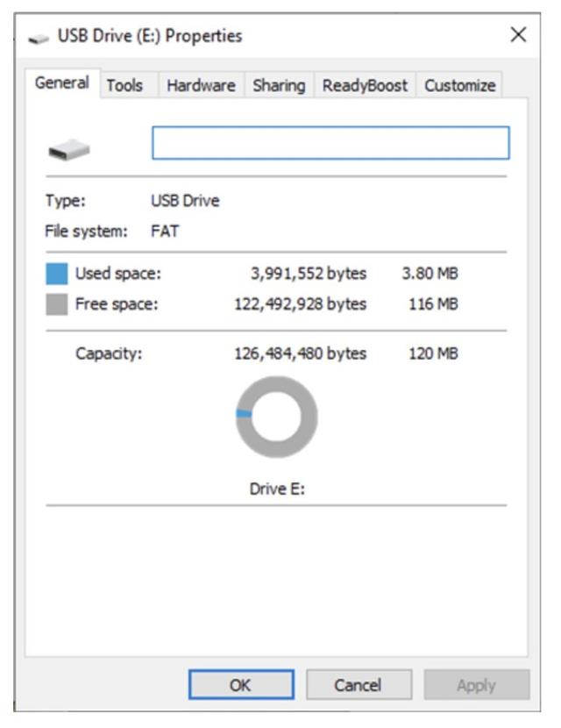The width and height of the screenshot is (561, 728).
Task: Go to the Sharing tab
Action: [279, 85]
